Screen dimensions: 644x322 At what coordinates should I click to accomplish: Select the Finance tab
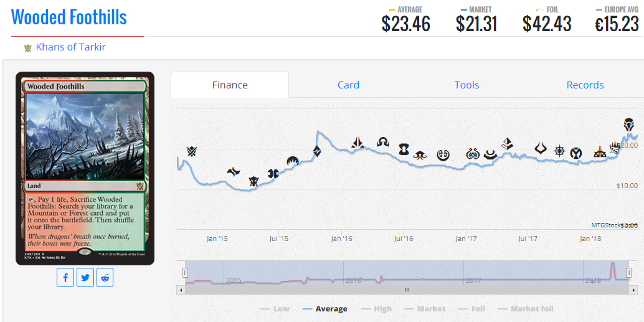pos(230,85)
